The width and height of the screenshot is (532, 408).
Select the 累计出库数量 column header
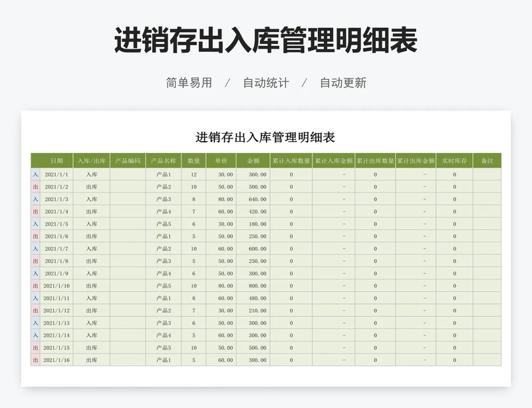point(375,160)
